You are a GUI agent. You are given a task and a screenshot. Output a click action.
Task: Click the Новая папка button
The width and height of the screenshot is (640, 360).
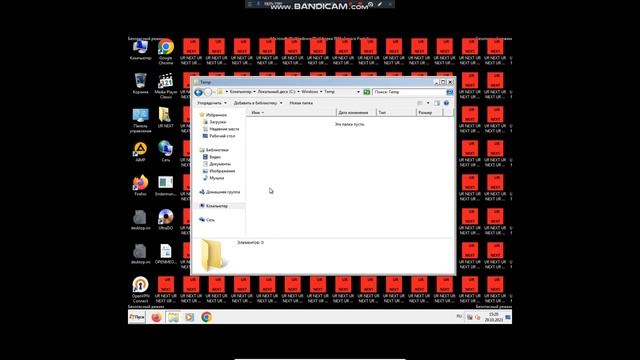coord(301,103)
